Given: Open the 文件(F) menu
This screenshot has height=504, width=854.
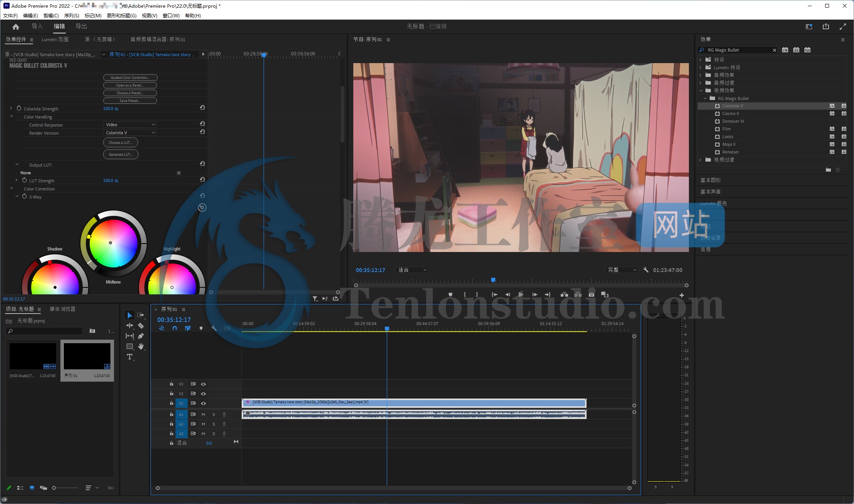Looking at the screenshot, I should point(10,16).
